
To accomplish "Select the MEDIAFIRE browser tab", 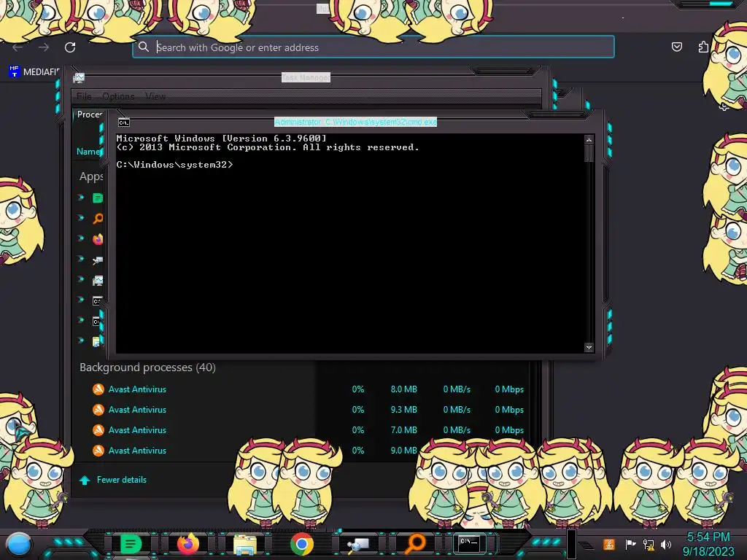I will 34,72.
